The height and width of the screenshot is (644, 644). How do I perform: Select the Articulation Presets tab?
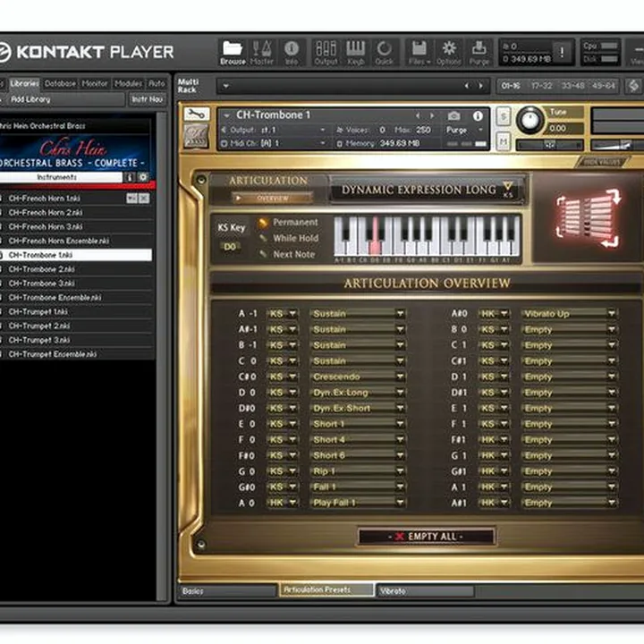click(x=326, y=589)
